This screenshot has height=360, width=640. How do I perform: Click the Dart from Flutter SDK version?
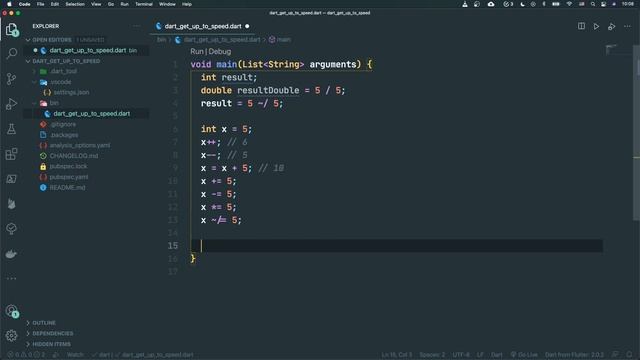(574, 354)
